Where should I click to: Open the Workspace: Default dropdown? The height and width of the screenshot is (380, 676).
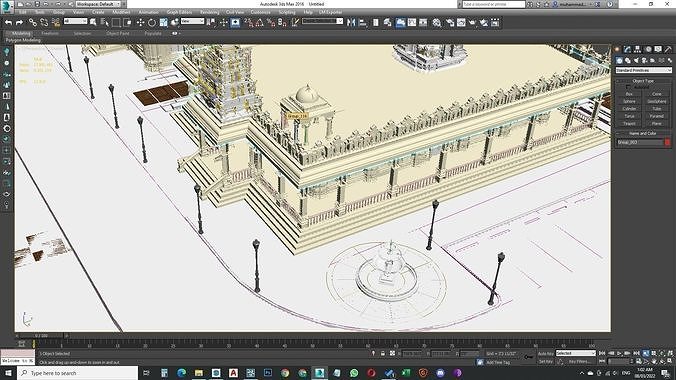point(98,4)
